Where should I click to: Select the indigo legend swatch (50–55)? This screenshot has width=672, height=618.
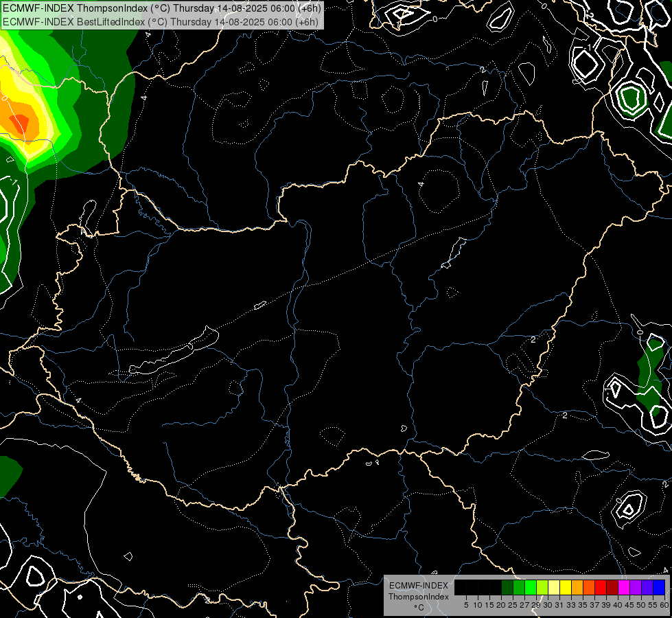click(x=647, y=587)
